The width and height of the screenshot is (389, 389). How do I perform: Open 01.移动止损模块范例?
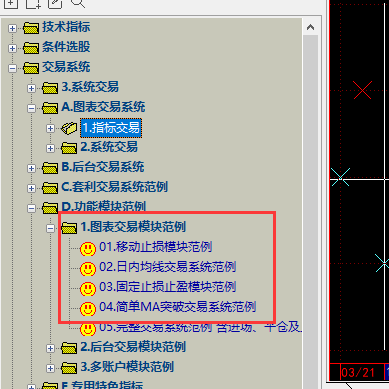coord(156,247)
